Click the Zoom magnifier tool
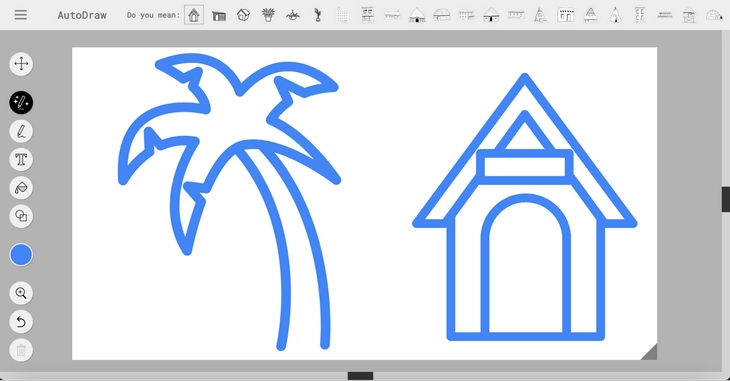 tap(21, 293)
